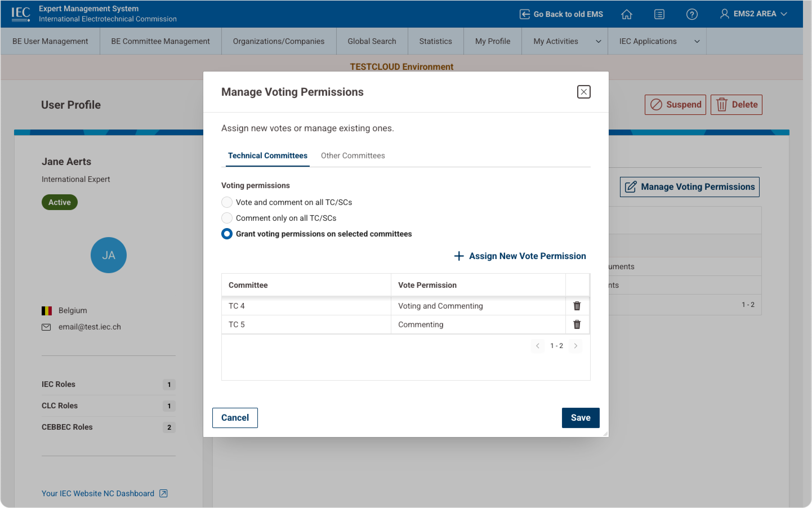Select Grant voting permissions on selected committees
Image resolution: width=812 pixels, height=508 pixels.
(x=227, y=234)
